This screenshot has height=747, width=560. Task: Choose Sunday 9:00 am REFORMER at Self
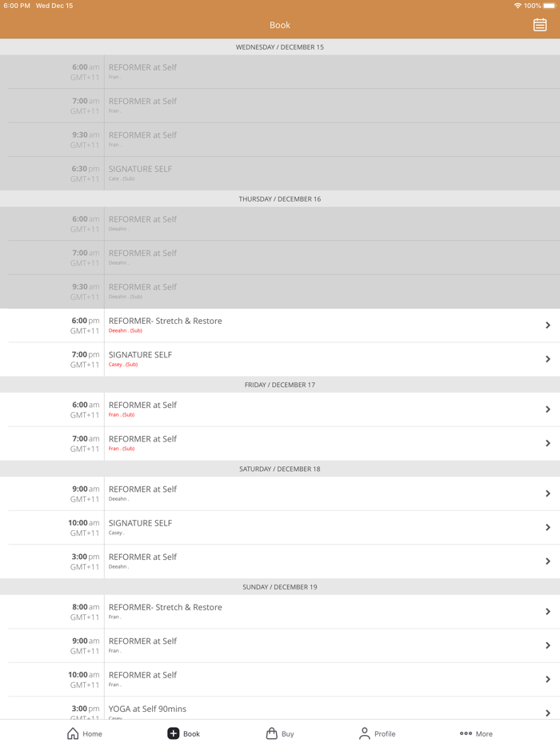click(143, 641)
